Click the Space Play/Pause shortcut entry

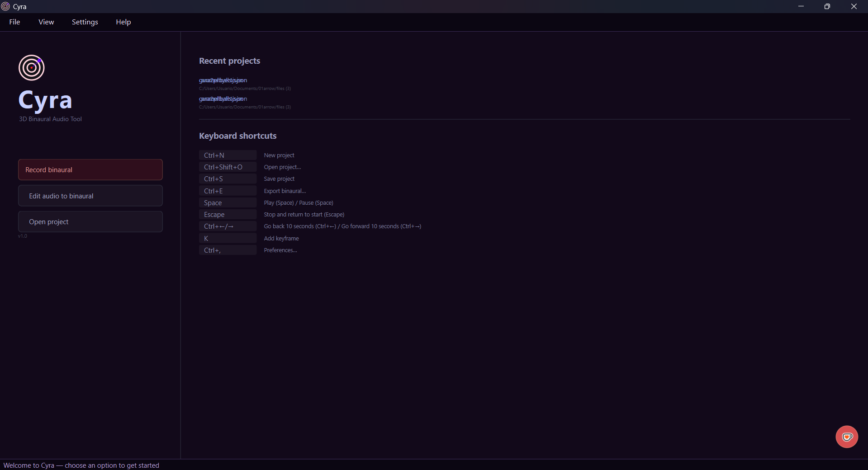coord(266,202)
